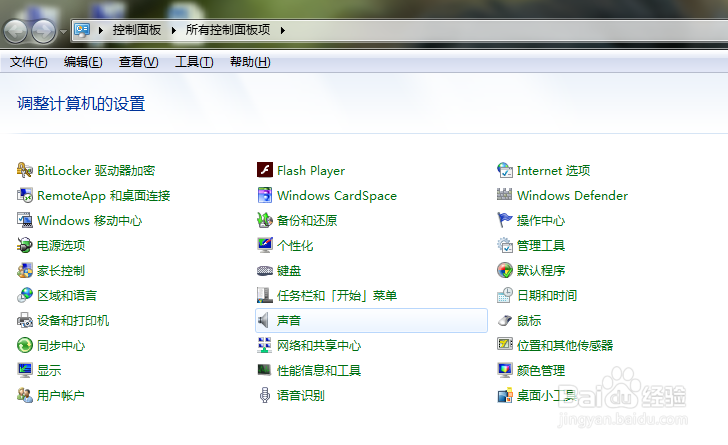Open the 编辑(E) menu
Viewport: 728px width, 445px height.
coord(83,62)
